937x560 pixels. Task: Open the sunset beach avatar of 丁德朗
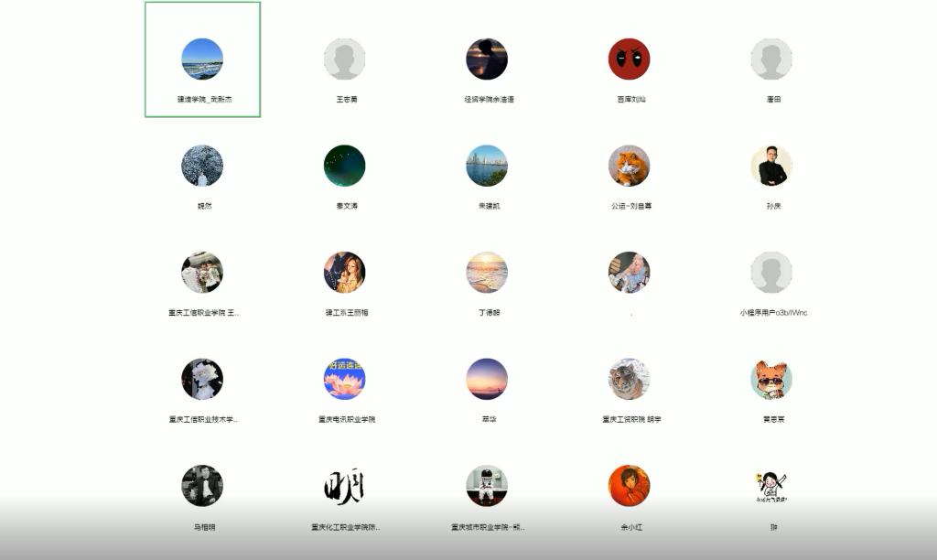pyautogui.click(x=487, y=273)
